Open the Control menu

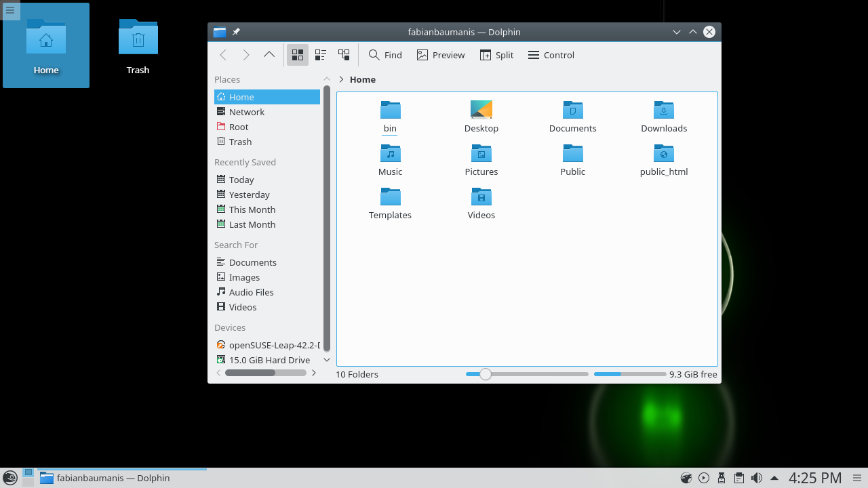551,55
